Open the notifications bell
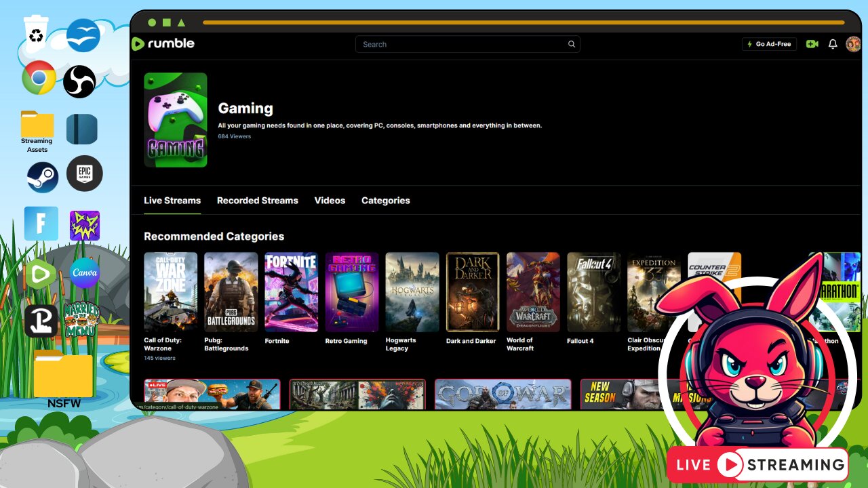The height and width of the screenshot is (488, 868). tap(833, 44)
